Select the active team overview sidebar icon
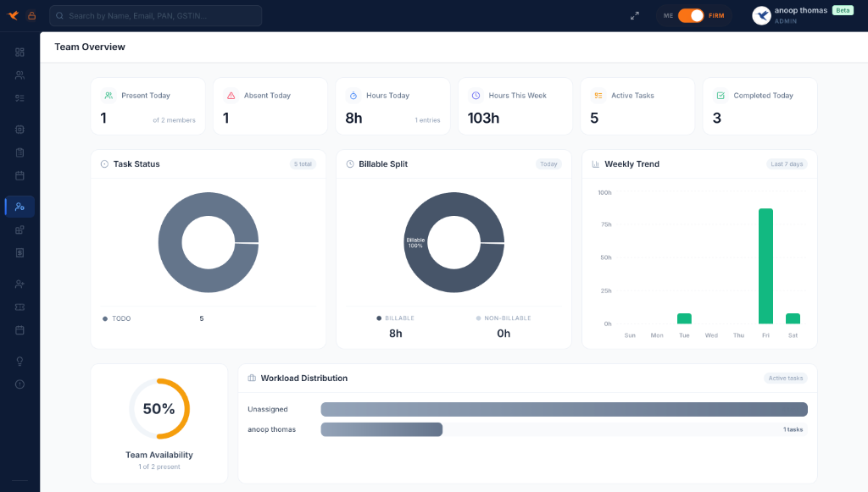The width and height of the screenshot is (868, 492). click(19, 207)
